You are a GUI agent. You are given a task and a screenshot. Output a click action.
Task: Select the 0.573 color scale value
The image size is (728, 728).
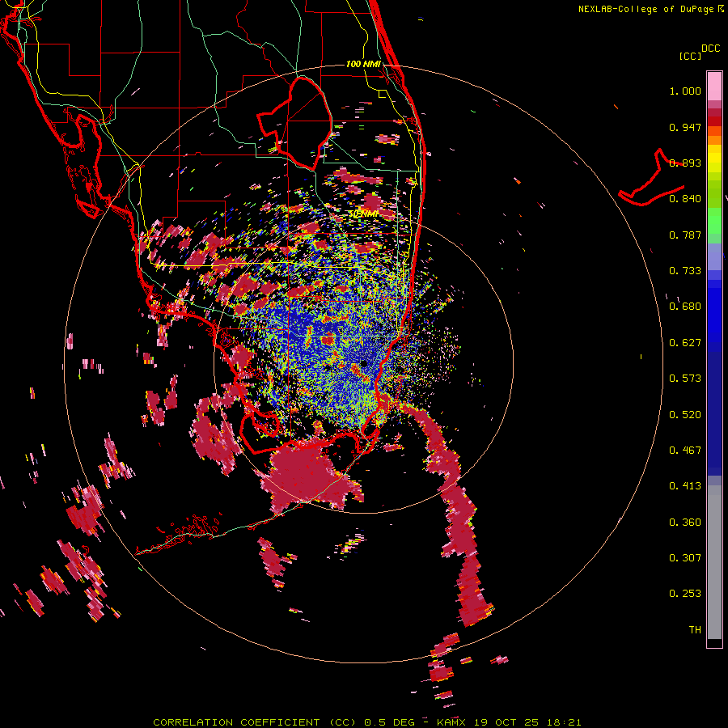click(x=685, y=379)
